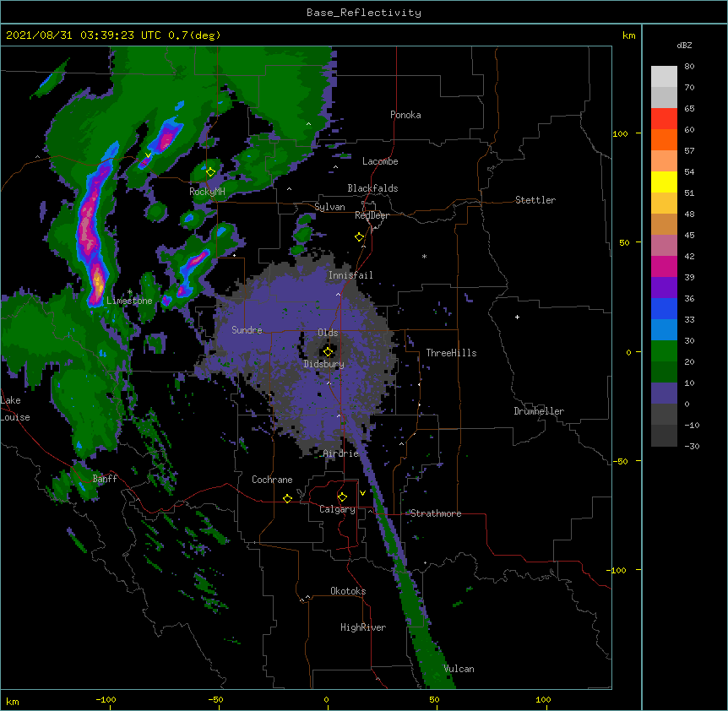Click the Ponoka town label

(405, 115)
